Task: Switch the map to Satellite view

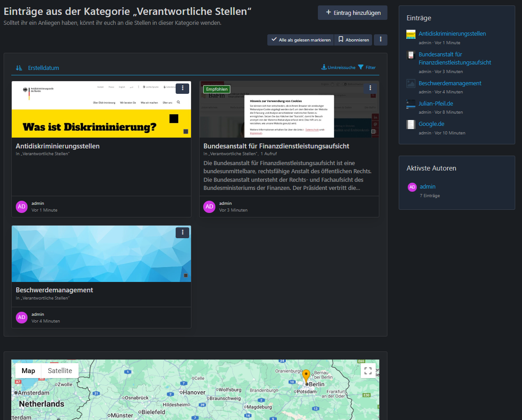Action: pos(60,371)
